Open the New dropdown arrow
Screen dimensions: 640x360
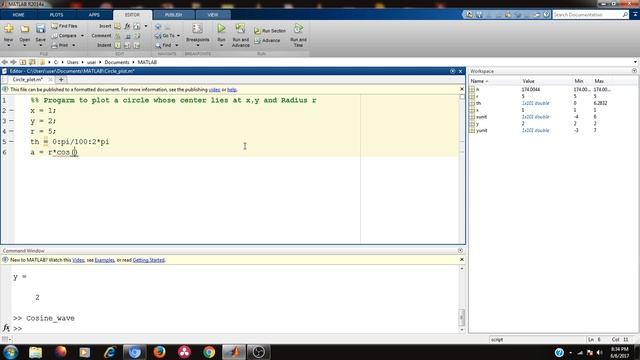click(9, 45)
